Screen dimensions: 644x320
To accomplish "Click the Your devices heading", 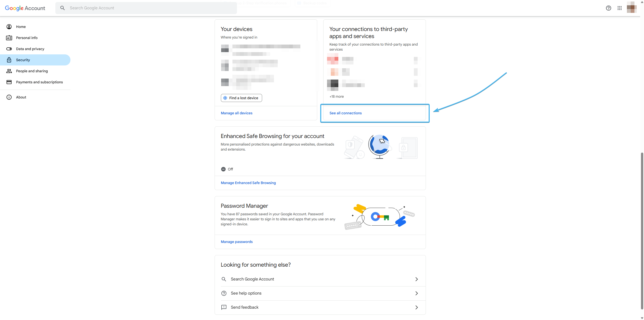I will pyautogui.click(x=236, y=29).
